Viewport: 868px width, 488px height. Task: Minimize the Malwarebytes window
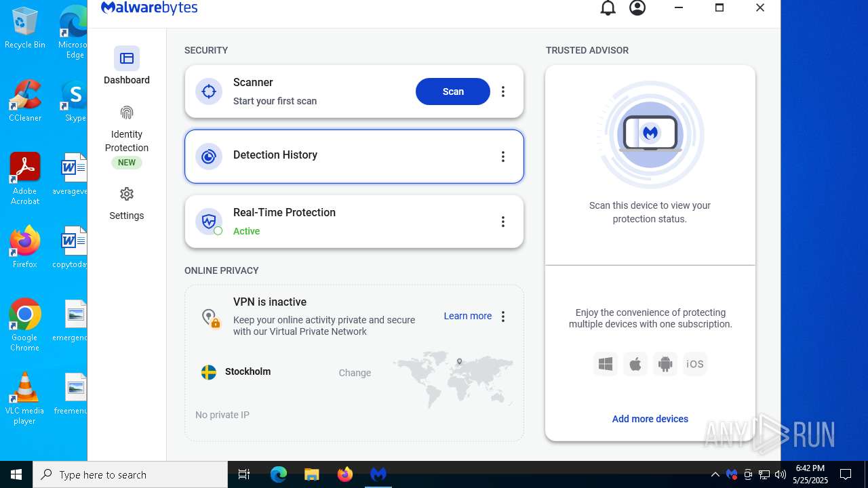pos(679,7)
